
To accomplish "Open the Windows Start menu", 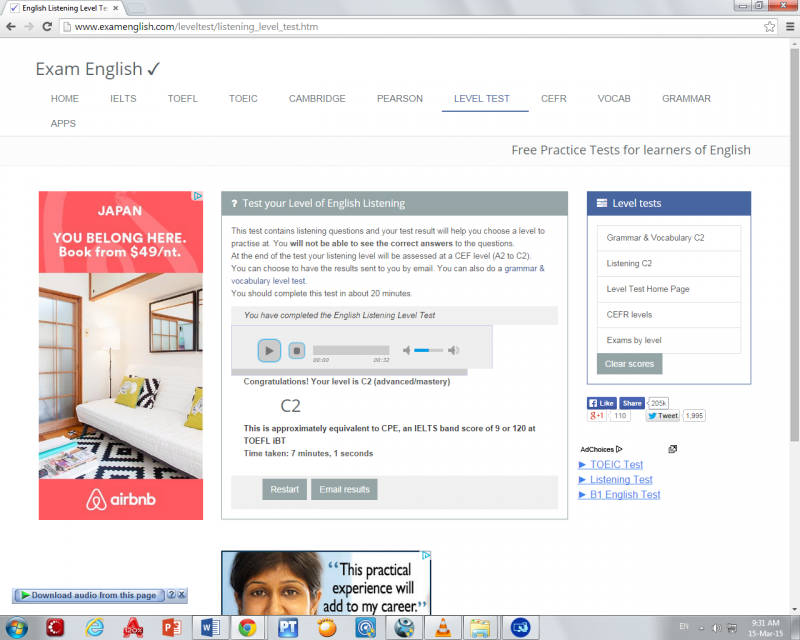I will 17,627.
